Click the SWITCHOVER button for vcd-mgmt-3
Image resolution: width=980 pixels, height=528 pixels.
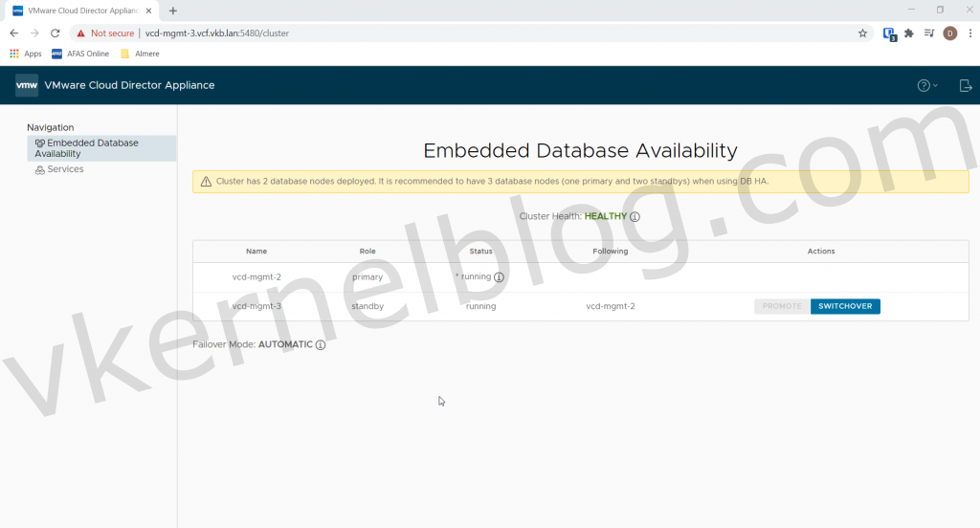pos(845,306)
